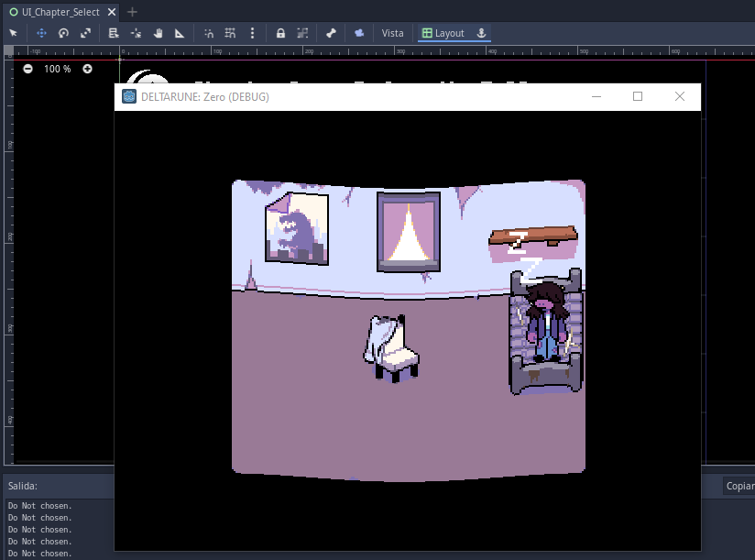Open the Vista menu

click(x=392, y=33)
